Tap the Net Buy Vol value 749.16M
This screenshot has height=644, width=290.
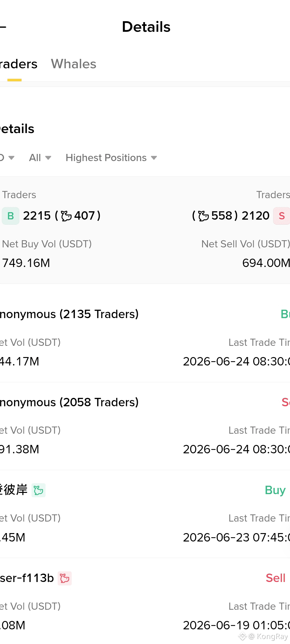coord(26,263)
